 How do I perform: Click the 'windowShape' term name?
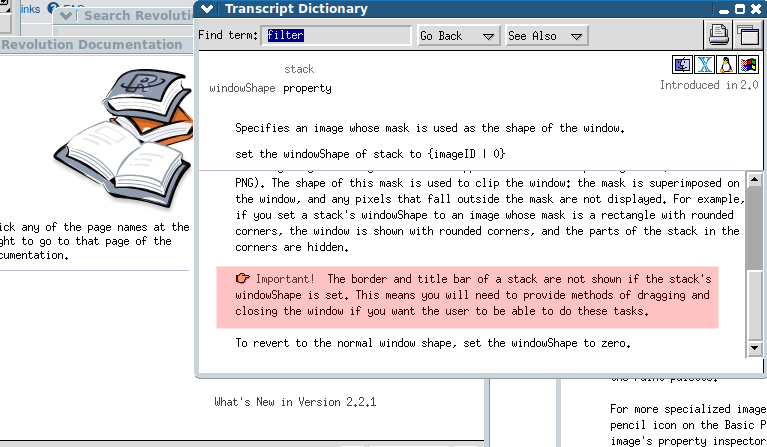[x=242, y=88]
